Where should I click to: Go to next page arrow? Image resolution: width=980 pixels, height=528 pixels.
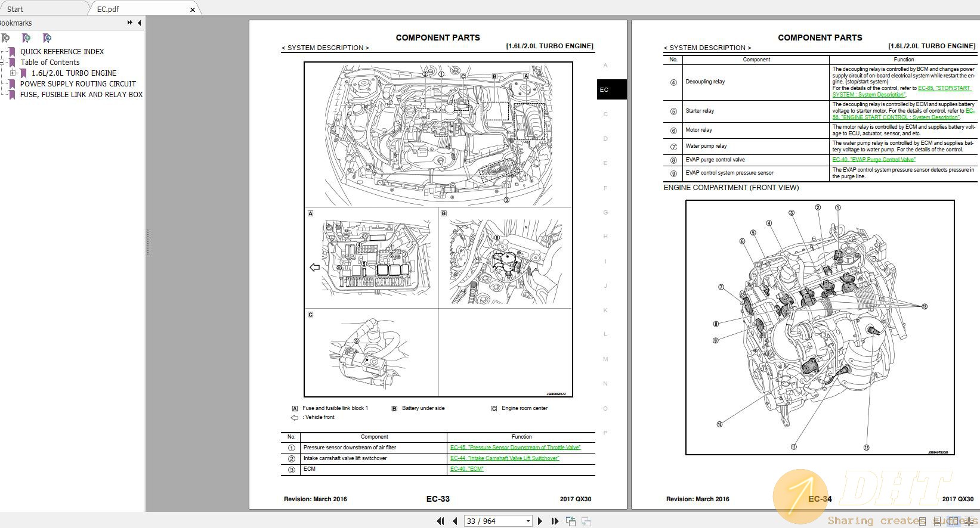click(x=540, y=521)
